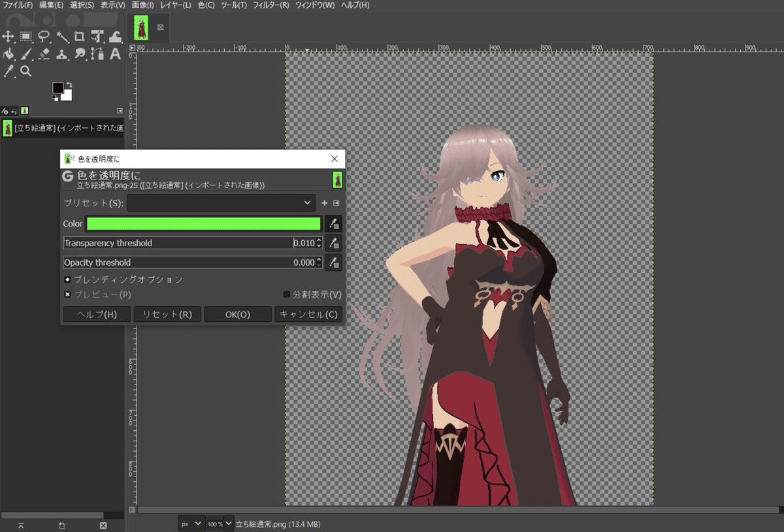Select the image tab thumbnail at top
Viewport: 784px width, 532px height.
141,27
